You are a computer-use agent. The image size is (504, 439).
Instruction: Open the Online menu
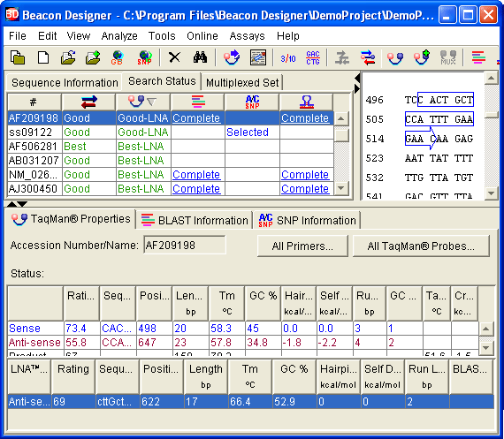[x=202, y=36]
